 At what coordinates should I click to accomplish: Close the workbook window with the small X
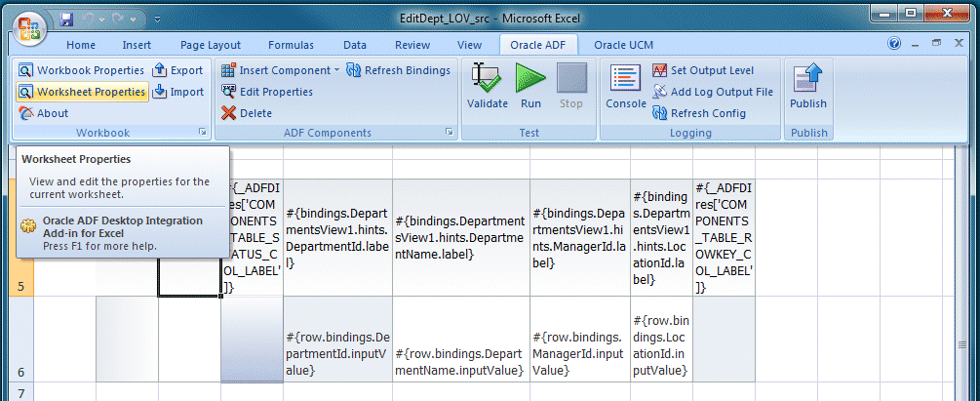pos(959,43)
